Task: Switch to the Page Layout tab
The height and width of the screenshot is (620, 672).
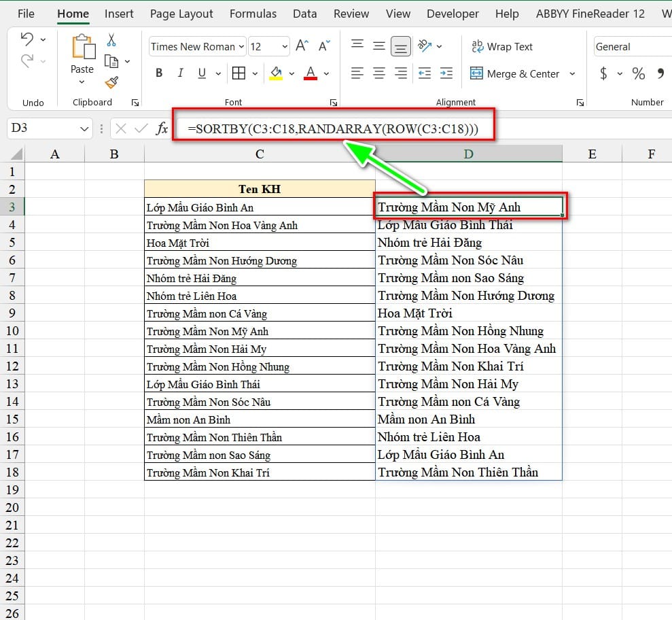Action: (x=181, y=14)
